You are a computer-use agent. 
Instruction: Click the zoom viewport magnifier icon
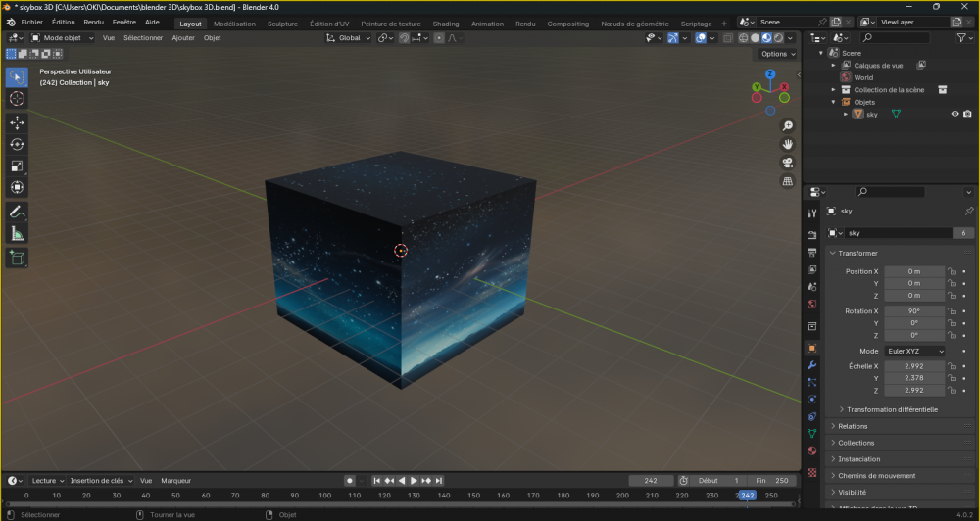click(788, 126)
